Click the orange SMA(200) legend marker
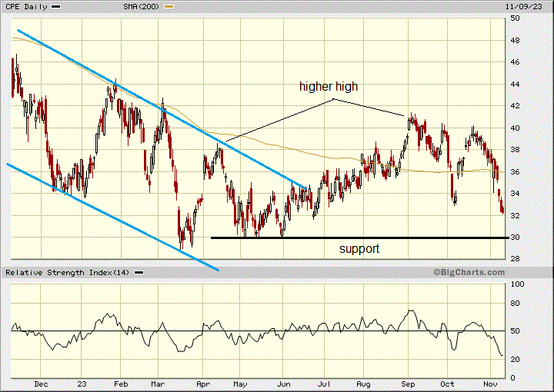 169,7
